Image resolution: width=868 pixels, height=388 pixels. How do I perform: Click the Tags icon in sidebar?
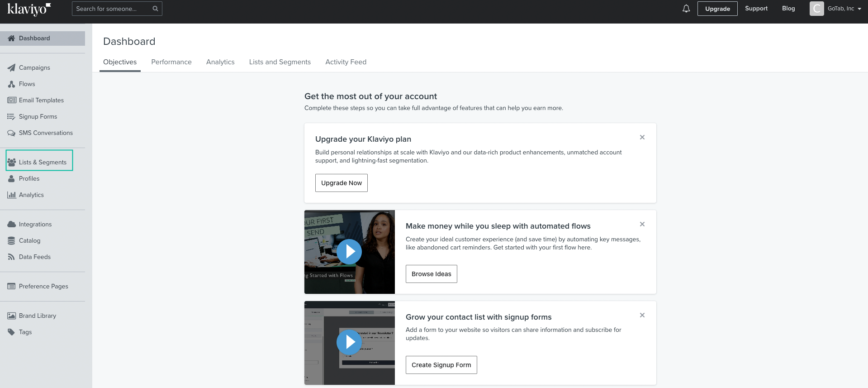tap(11, 332)
